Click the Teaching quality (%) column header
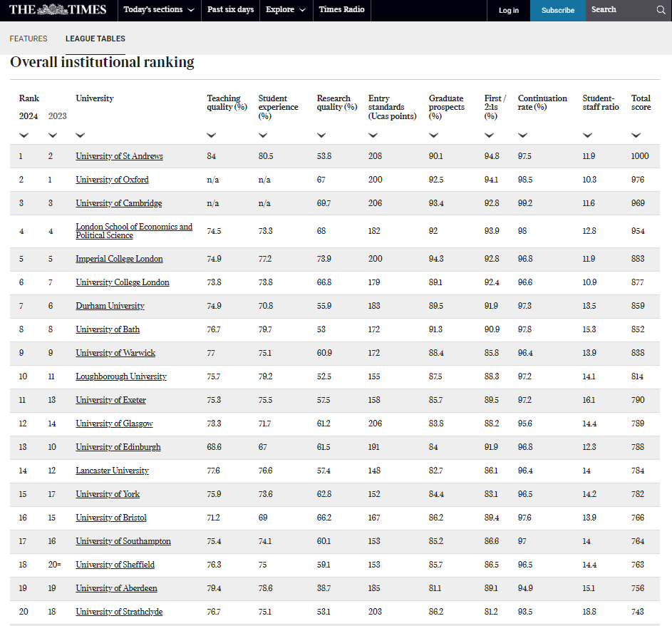The width and height of the screenshot is (672, 626). (227, 103)
